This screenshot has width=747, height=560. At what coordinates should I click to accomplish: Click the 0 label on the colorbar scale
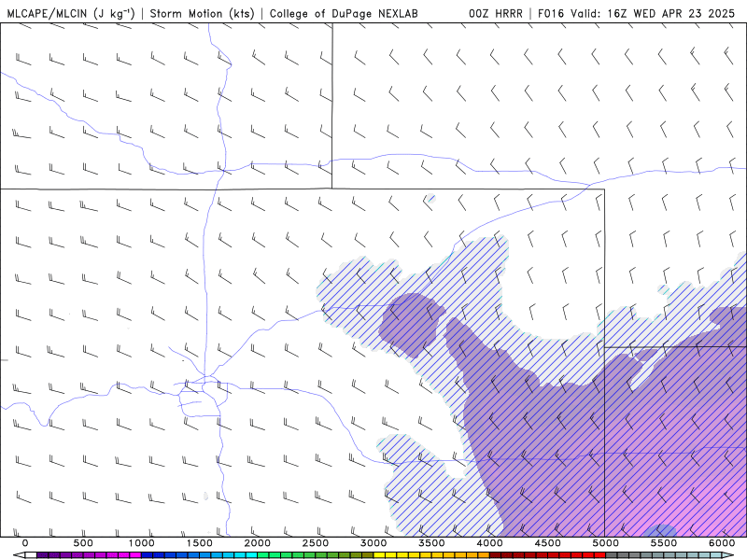click(x=25, y=543)
